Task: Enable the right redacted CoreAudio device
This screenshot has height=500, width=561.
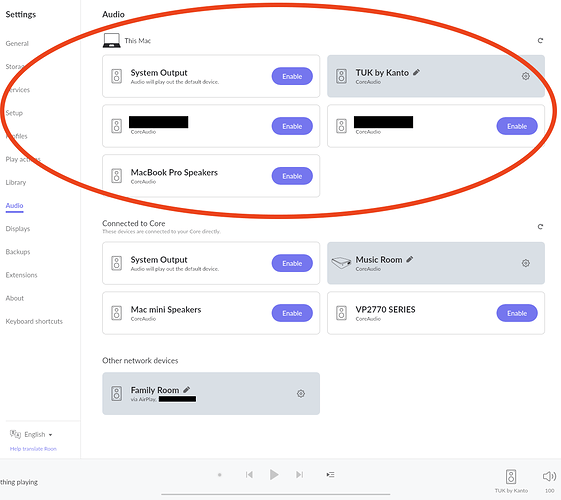Action: [x=517, y=126]
